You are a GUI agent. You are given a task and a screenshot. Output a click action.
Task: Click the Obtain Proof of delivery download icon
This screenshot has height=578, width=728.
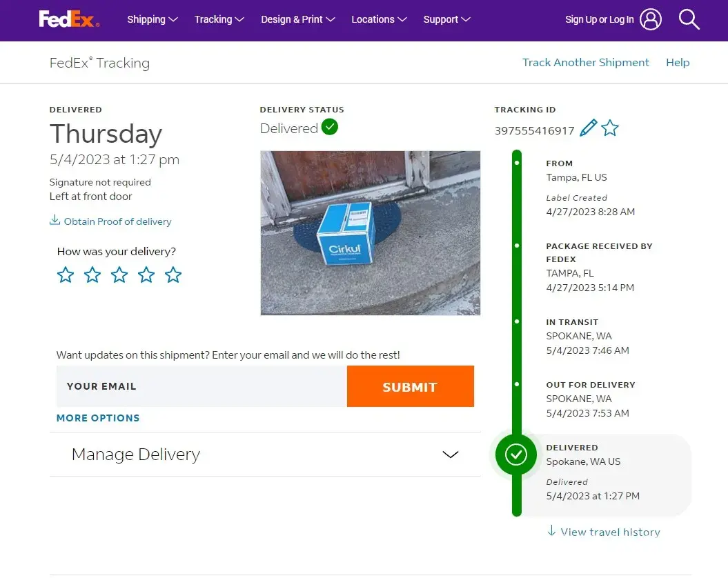[x=55, y=221]
